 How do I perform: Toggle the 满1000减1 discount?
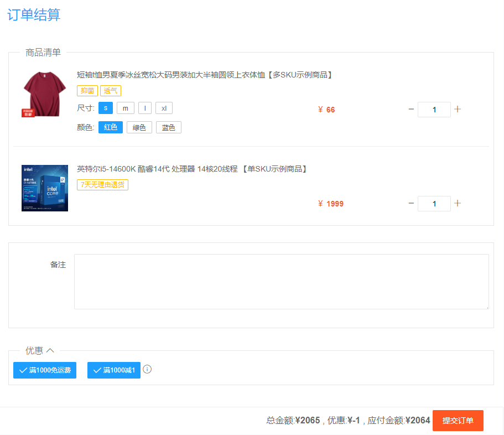113,370
